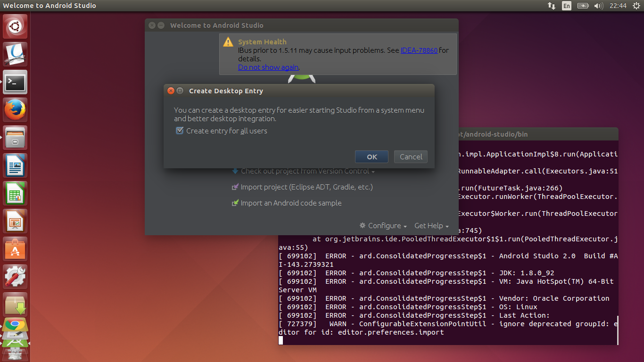This screenshot has height=362, width=644.
Task: Open the 22:44 clock menu
Action: coord(618,6)
